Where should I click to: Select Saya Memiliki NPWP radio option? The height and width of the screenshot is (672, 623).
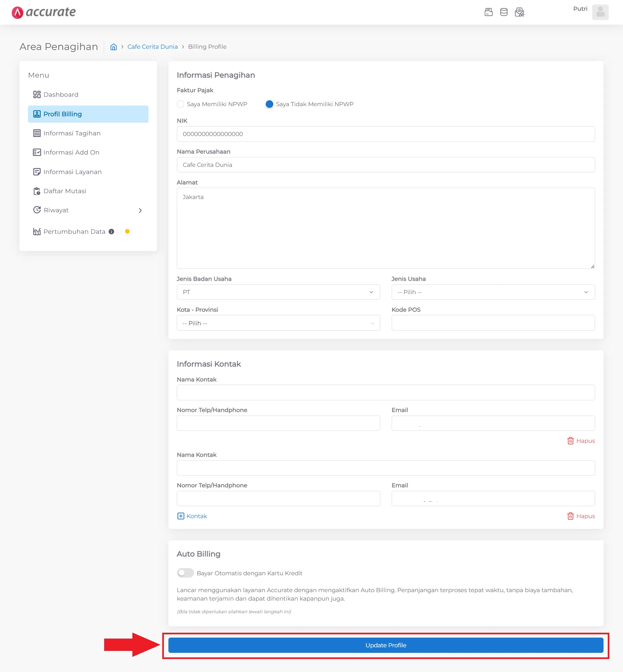coord(181,104)
